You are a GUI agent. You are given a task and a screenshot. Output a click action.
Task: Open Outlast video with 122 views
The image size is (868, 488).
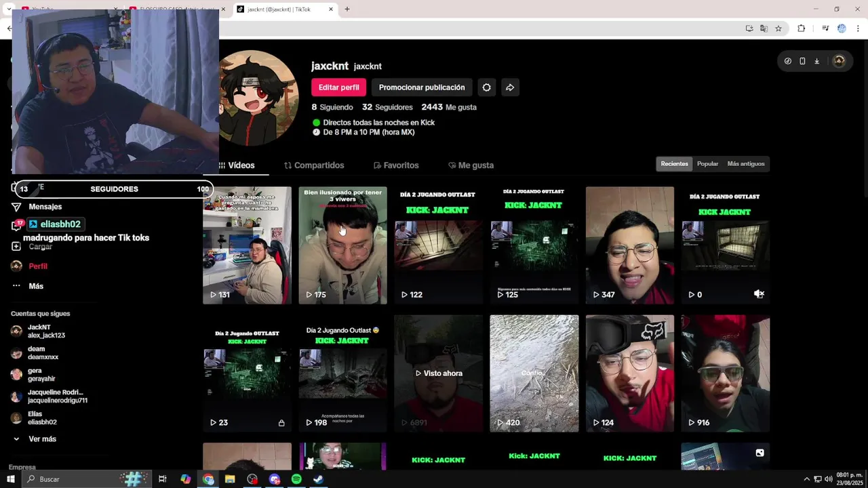[438, 245]
